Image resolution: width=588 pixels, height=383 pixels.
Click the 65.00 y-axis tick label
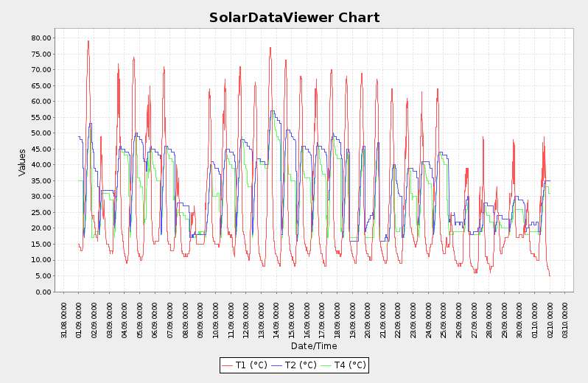point(41,86)
